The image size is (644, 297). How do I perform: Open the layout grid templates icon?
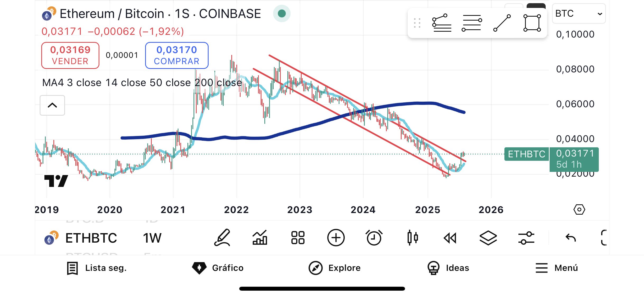[x=298, y=238]
